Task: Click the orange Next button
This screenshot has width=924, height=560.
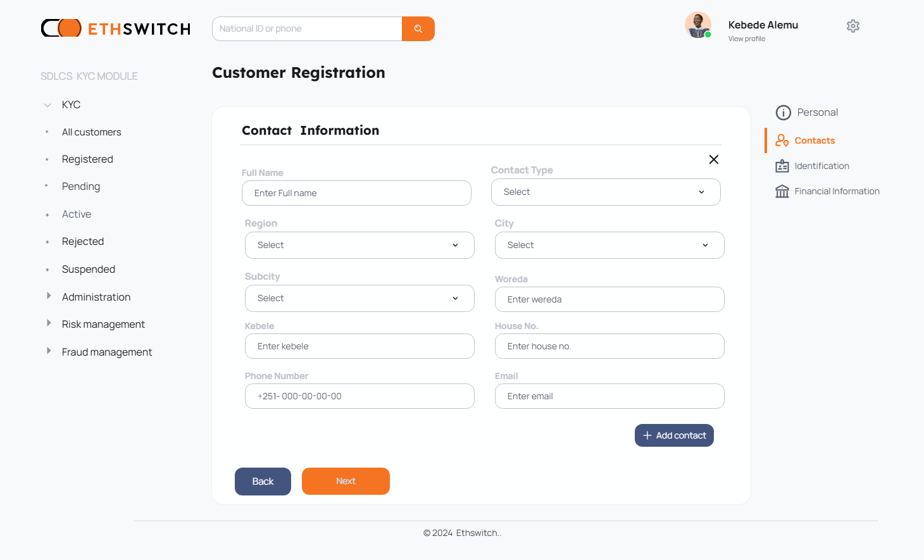Action: pos(346,482)
